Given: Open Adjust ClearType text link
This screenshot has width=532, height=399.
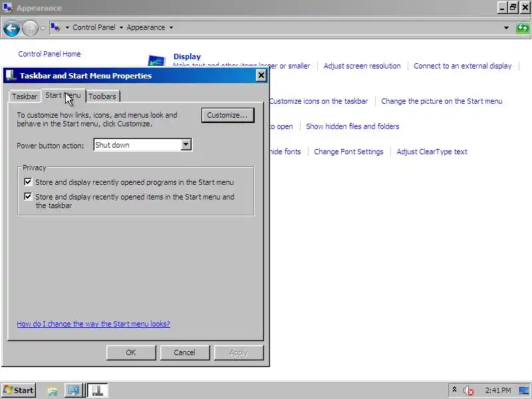Looking at the screenshot, I should (432, 152).
